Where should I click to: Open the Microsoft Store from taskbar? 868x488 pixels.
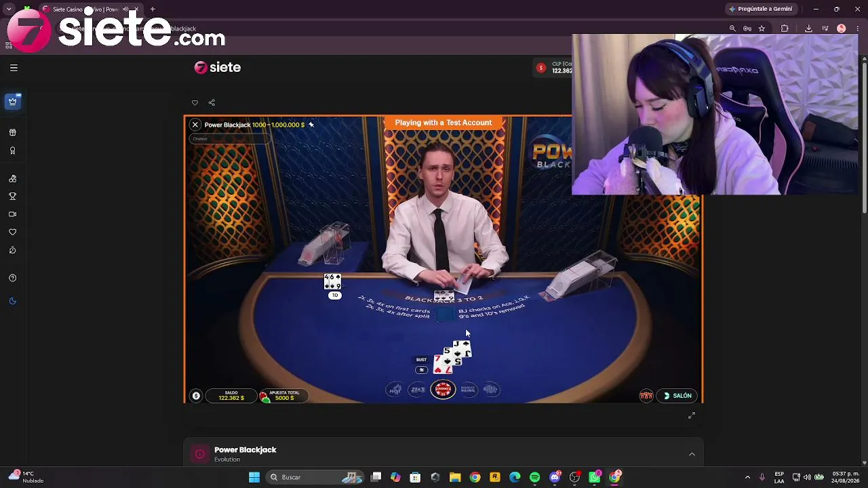(415, 477)
